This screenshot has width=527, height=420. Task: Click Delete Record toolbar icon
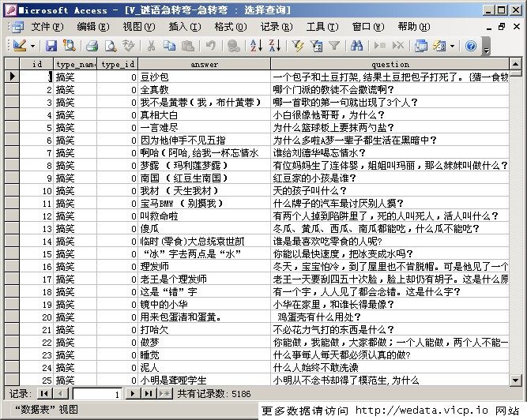pos(398,46)
